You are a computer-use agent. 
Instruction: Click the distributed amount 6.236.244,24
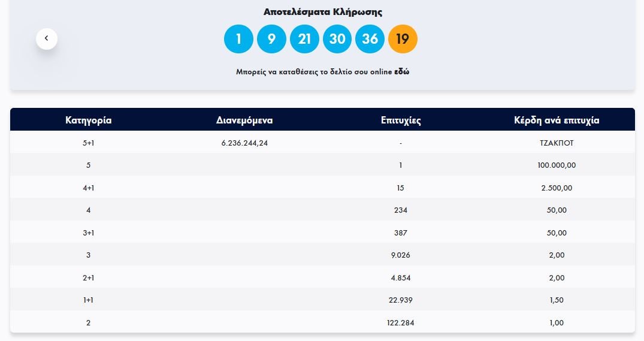(x=244, y=143)
